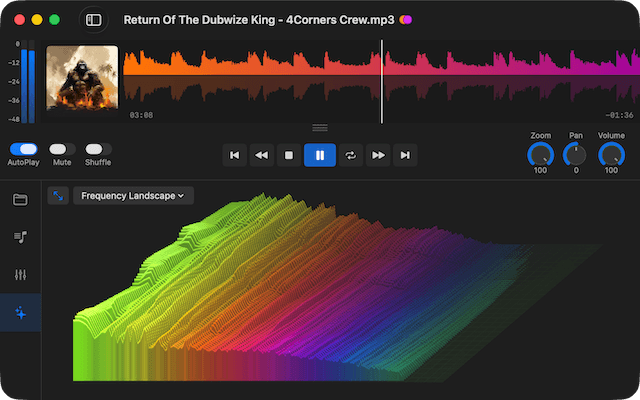The width and height of the screenshot is (640, 400).
Task: Click the Zoom knob
Action: [540, 154]
